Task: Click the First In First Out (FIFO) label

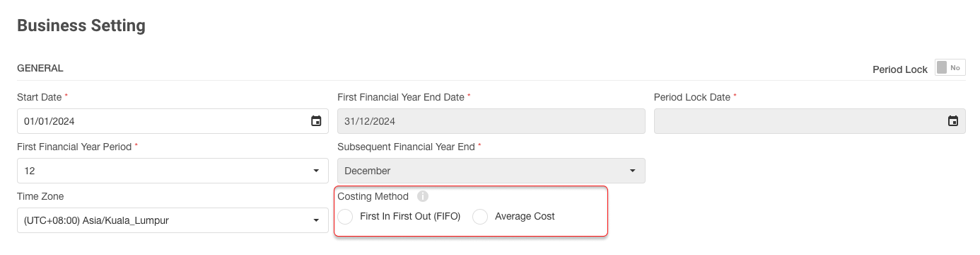Action: coord(410,217)
